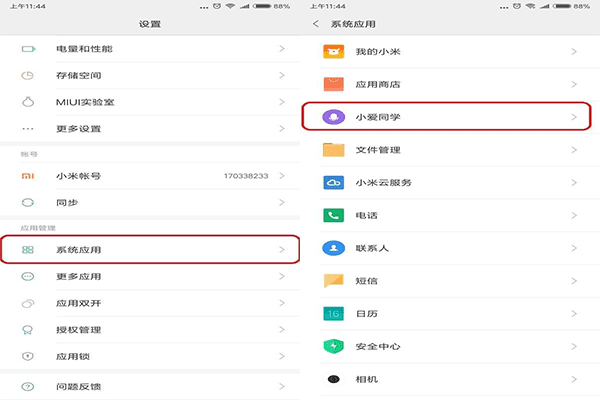
Task: Tap the three-dots icon beside 更多设置
Action: coord(28,129)
